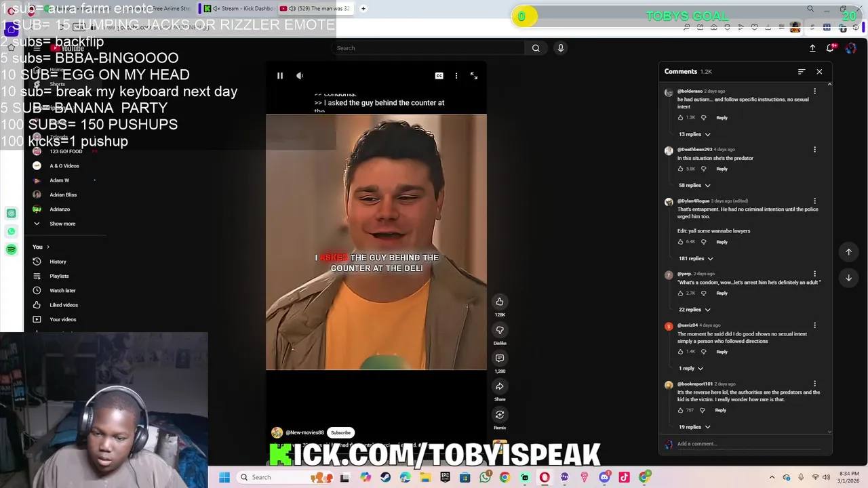Viewport: 868px width, 488px height.
Task: Open the comments sort-by menu
Action: coord(802,72)
